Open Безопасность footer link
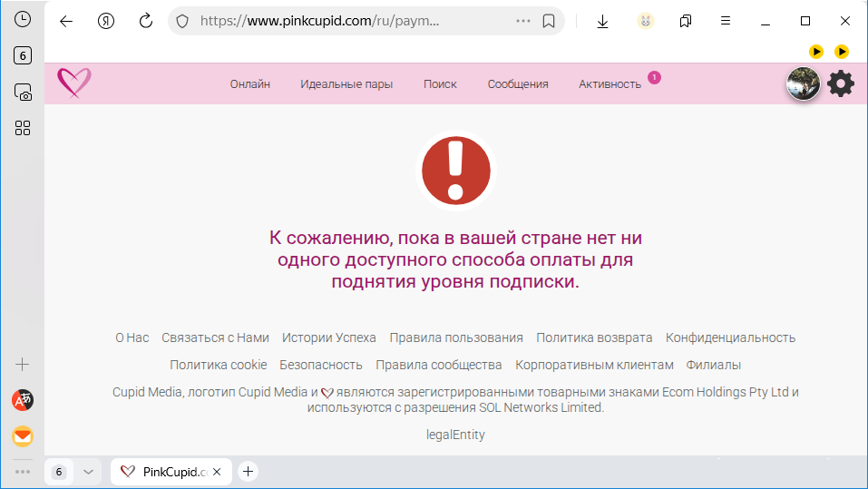The image size is (868, 489). click(321, 365)
